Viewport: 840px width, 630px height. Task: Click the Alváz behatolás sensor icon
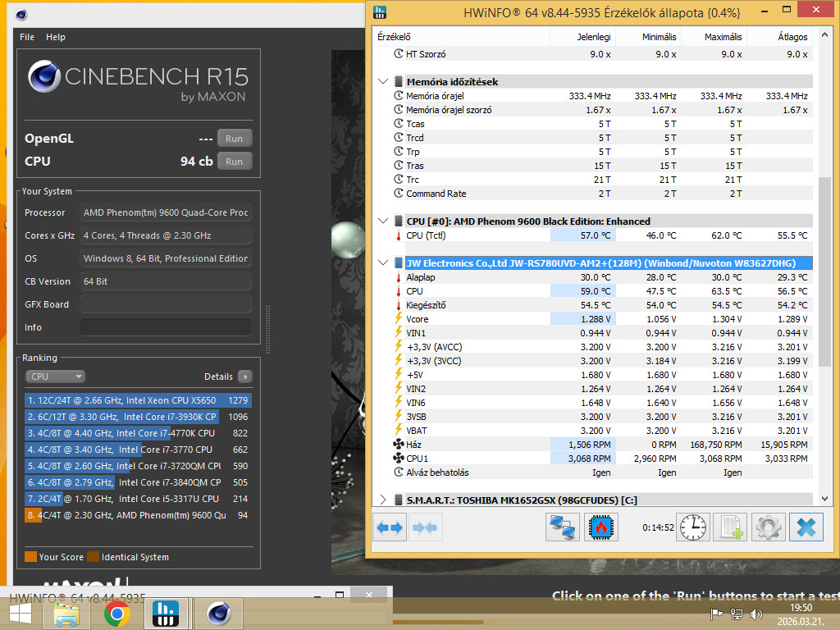(x=399, y=472)
